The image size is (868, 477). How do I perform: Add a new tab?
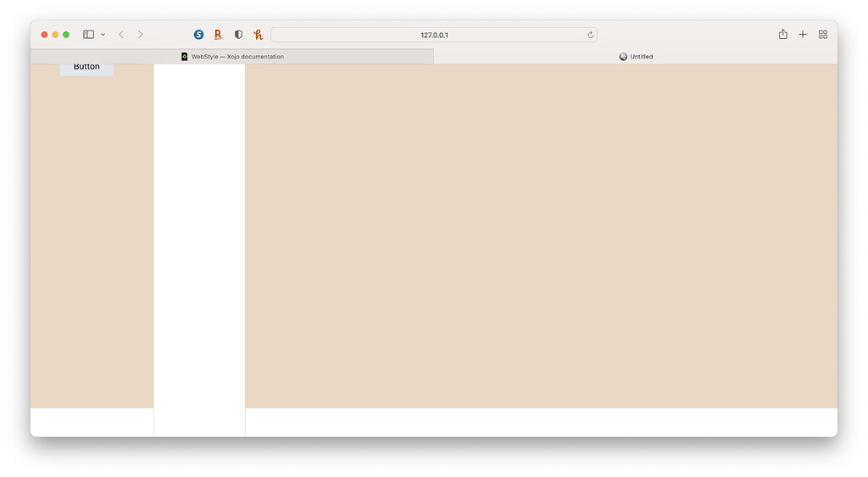tap(803, 34)
